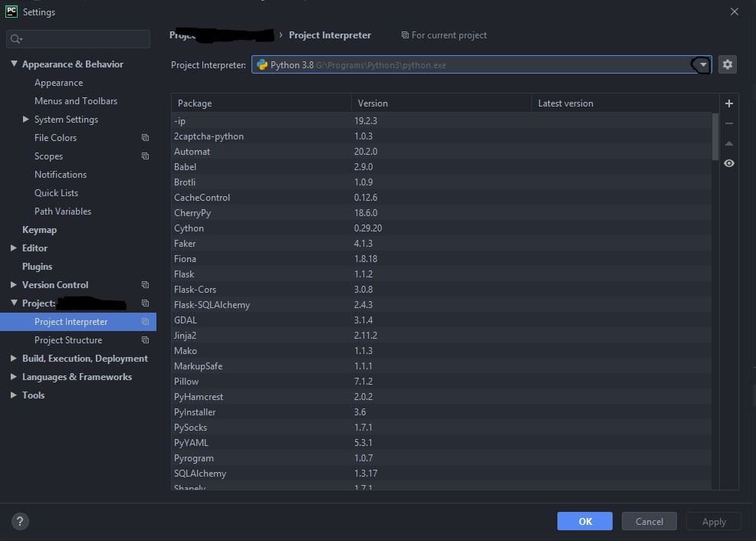Viewport: 756px width, 541px height.
Task: Expand the Tools section arrow
Action: pyautogui.click(x=14, y=395)
